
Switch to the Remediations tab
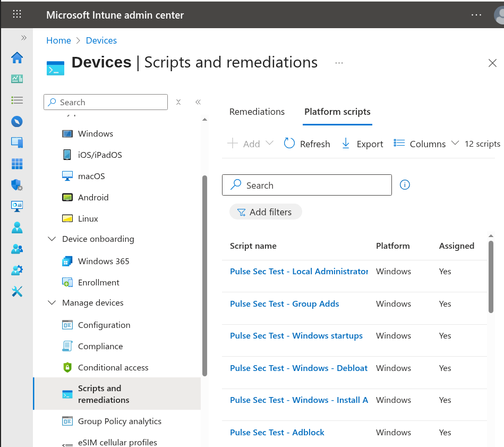click(x=257, y=112)
